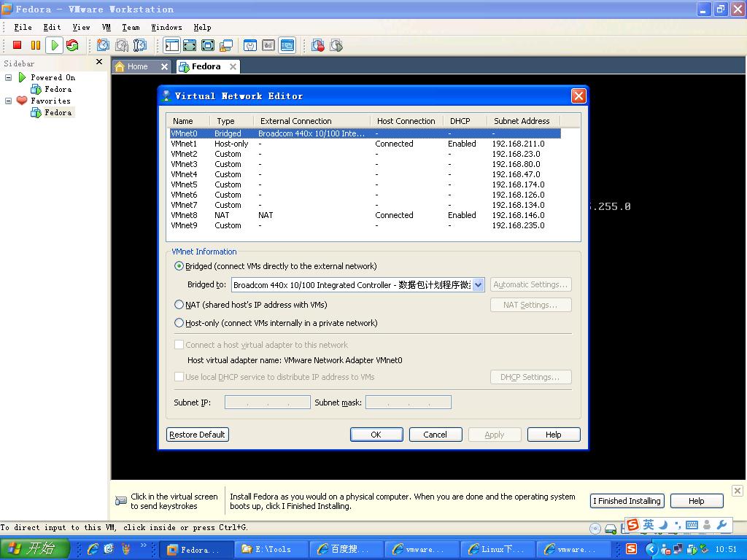Screen dimensions: 747x560
Task: Click the Record VM activity icon
Action: tap(318, 45)
